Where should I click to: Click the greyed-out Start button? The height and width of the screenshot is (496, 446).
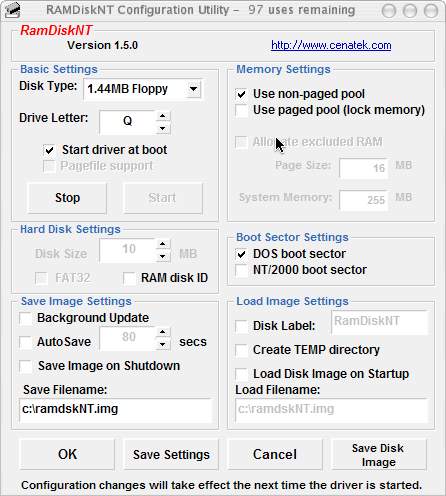click(163, 198)
